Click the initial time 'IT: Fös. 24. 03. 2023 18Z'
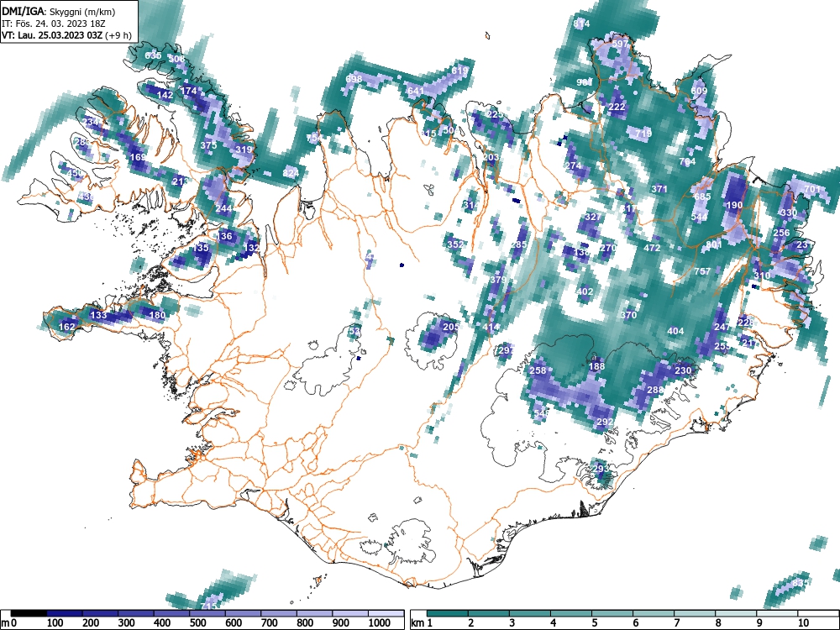This screenshot has width=840, height=630. pyautogui.click(x=54, y=24)
